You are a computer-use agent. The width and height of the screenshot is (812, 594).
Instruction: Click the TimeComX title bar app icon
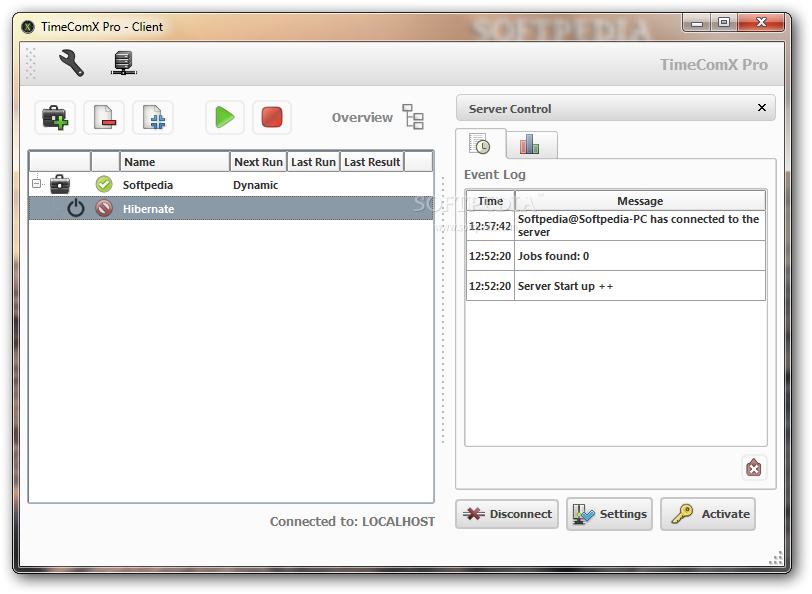(28, 27)
